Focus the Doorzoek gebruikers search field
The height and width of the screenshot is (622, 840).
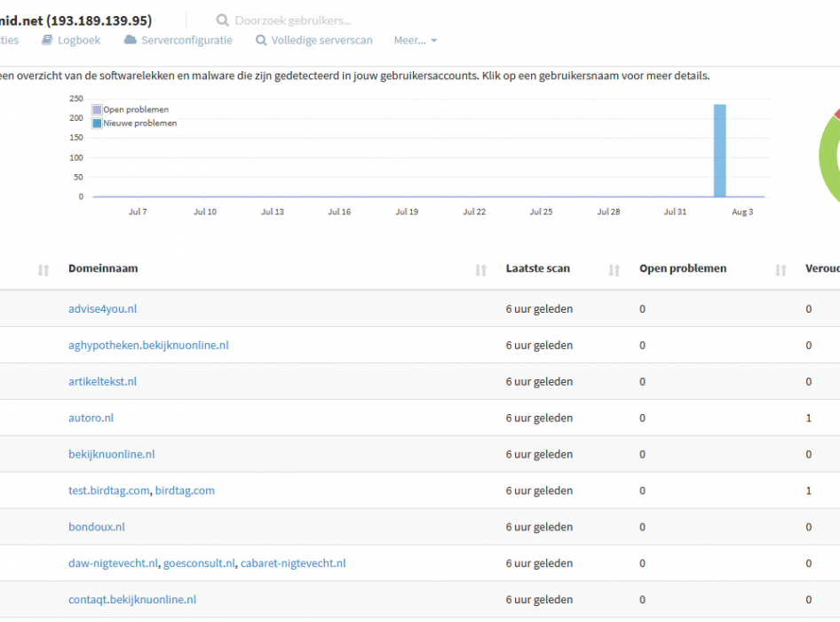pyautogui.click(x=292, y=20)
